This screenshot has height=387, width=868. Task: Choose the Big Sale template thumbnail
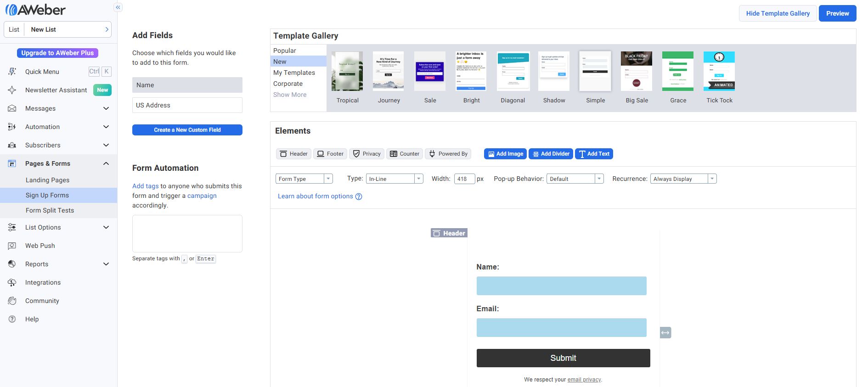[637, 71]
